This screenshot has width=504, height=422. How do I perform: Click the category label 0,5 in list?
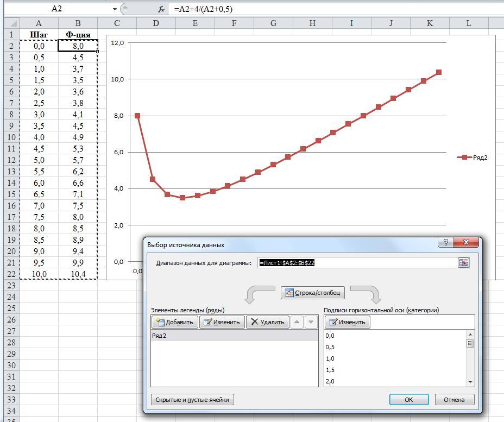(330, 347)
